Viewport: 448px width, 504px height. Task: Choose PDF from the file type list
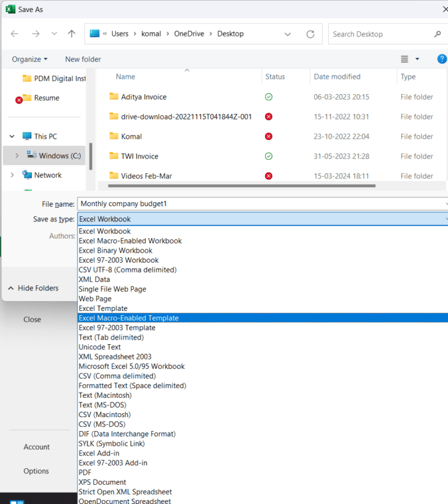pos(85,473)
